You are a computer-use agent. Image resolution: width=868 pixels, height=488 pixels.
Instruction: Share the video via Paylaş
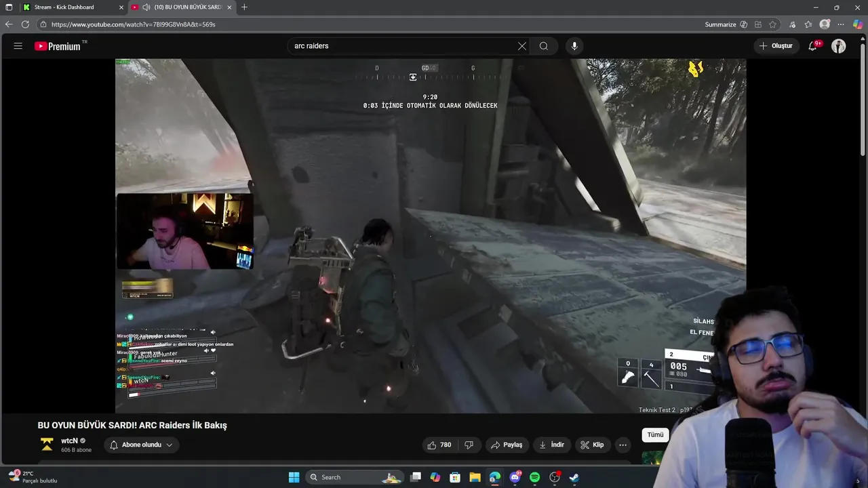pyautogui.click(x=507, y=445)
